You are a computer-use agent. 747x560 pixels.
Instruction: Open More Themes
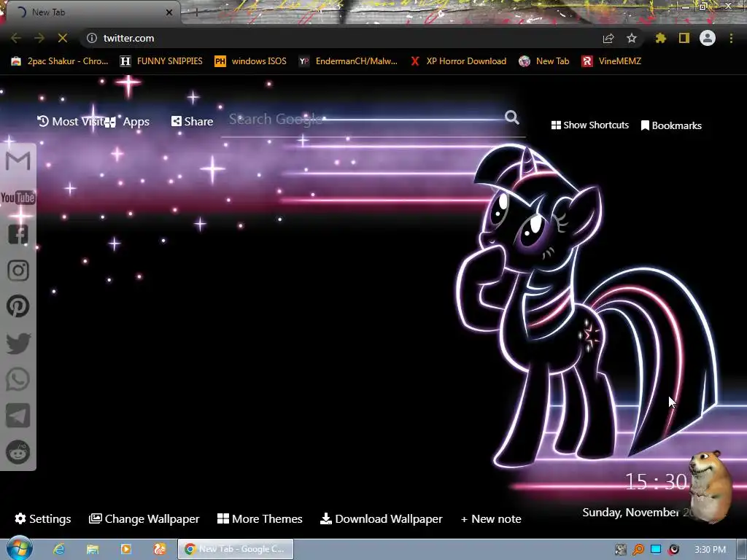260,518
